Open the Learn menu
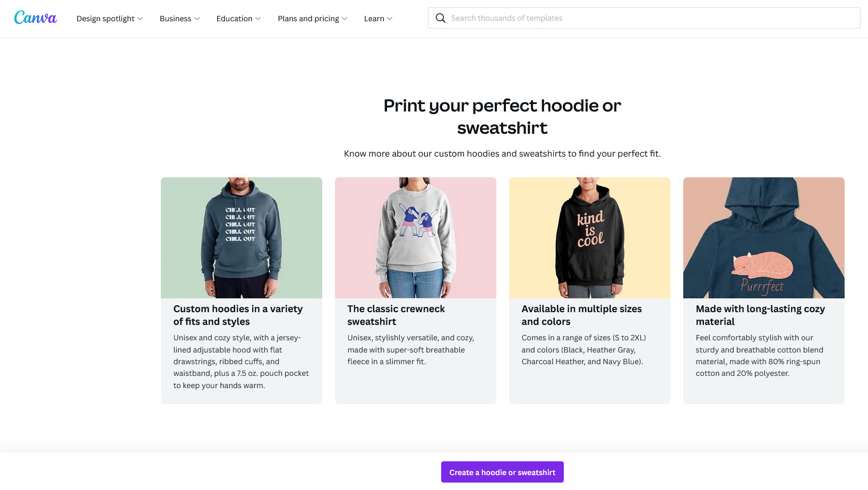868x490 pixels. click(x=374, y=19)
